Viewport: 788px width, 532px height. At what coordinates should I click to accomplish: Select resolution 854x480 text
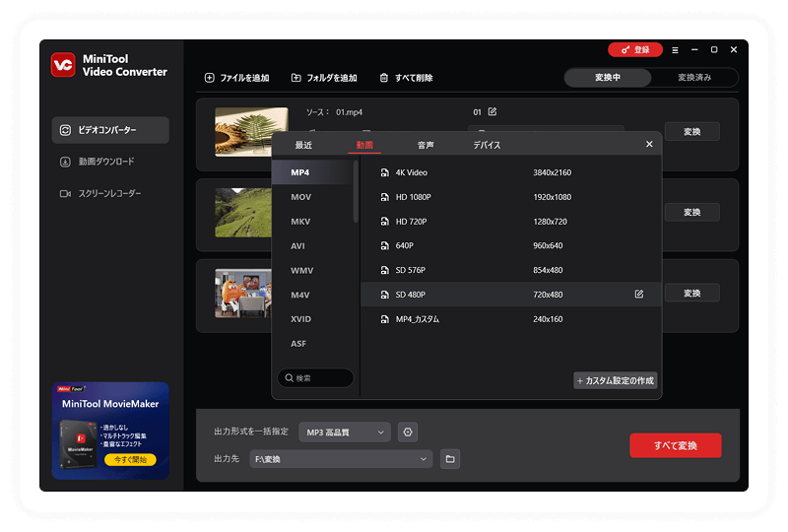(x=548, y=270)
